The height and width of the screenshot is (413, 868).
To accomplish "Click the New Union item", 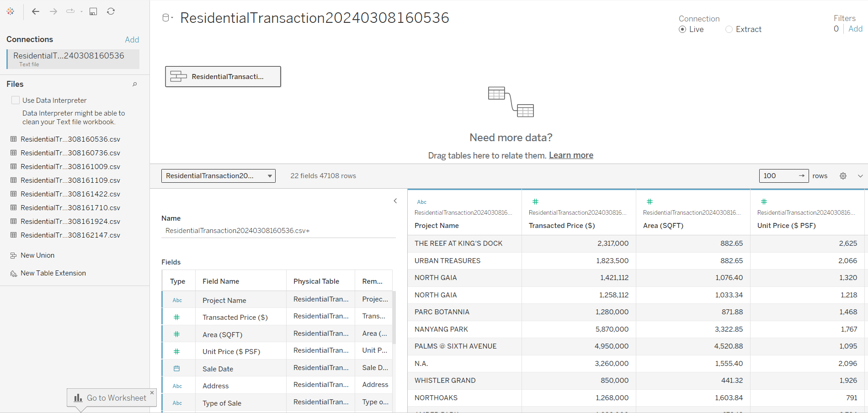I will pyautogui.click(x=37, y=255).
